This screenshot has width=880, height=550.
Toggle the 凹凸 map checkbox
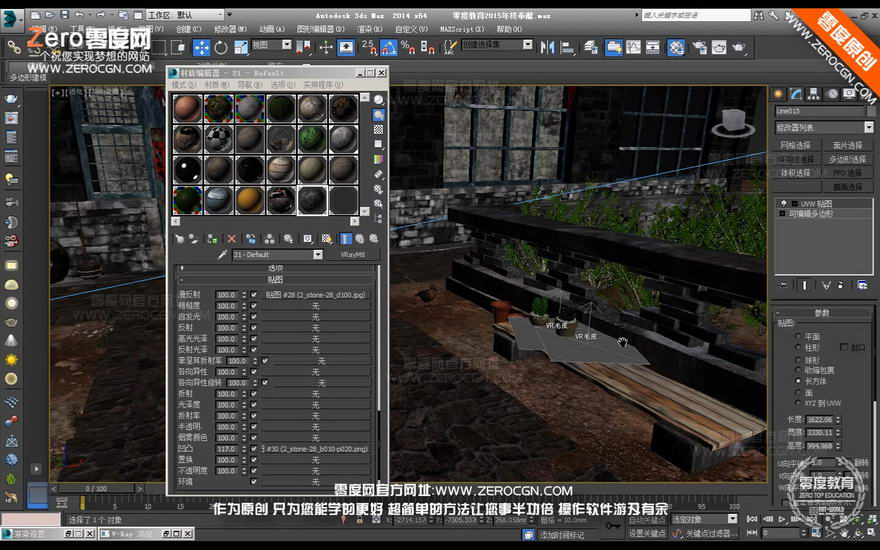pyautogui.click(x=254, y=449)
